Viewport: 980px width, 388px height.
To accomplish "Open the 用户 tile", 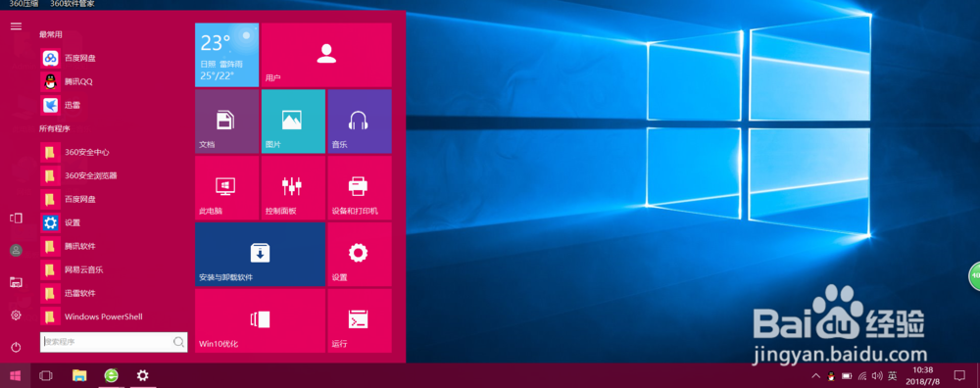I will click(x=326, y=55).
